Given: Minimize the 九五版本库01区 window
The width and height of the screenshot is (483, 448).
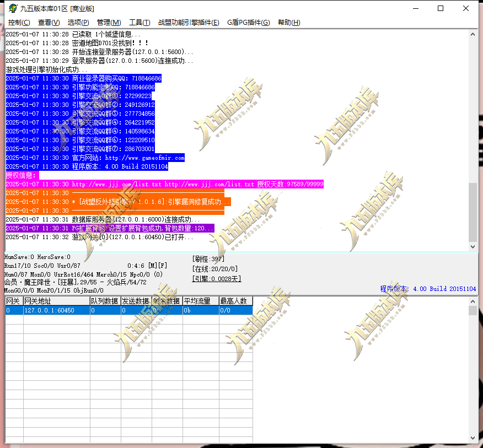Looking at the screenshot, I should click(x=416, y=8).
